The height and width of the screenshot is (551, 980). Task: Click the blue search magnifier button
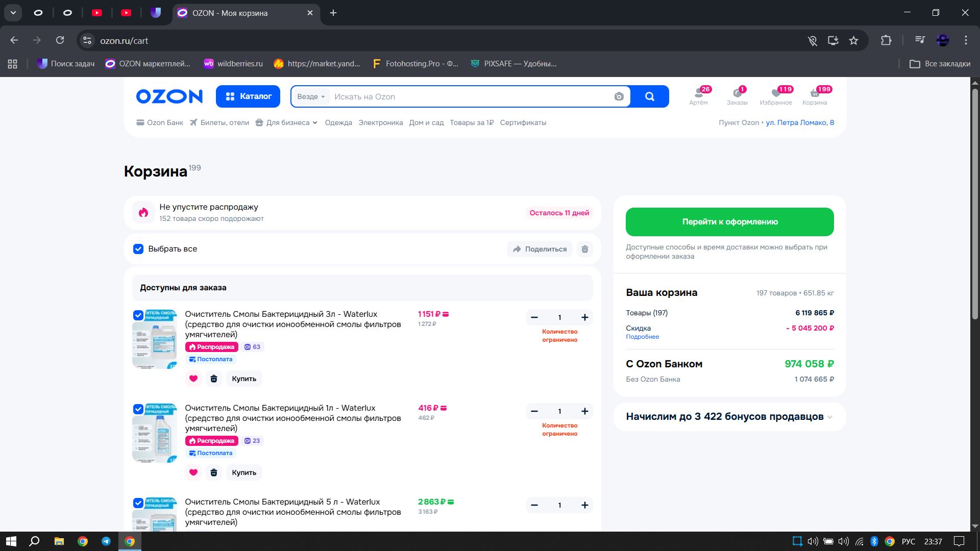pos(649,96)
